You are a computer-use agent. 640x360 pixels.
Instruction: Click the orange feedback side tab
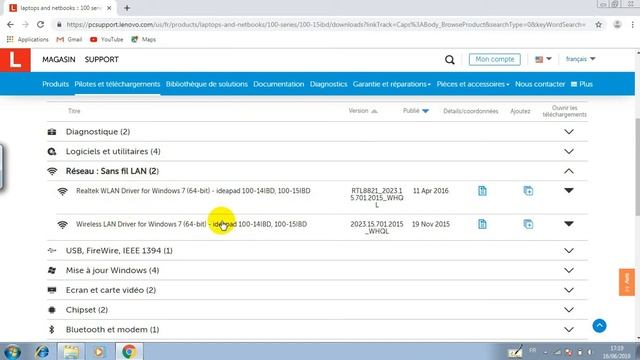click(x=627, y=282)
